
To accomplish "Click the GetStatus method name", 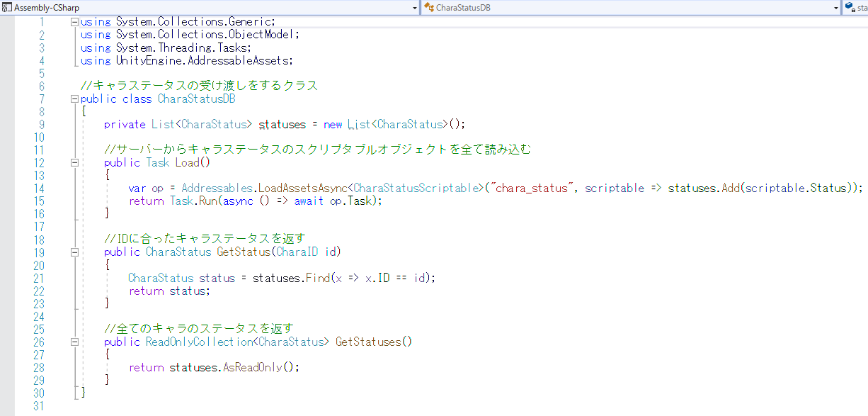I will click(244, 252).
